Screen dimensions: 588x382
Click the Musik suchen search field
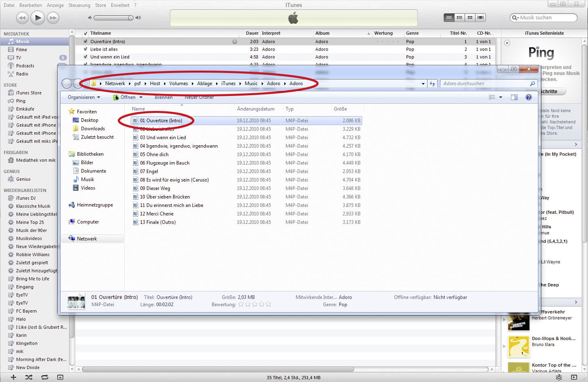[x=543, y=18]
